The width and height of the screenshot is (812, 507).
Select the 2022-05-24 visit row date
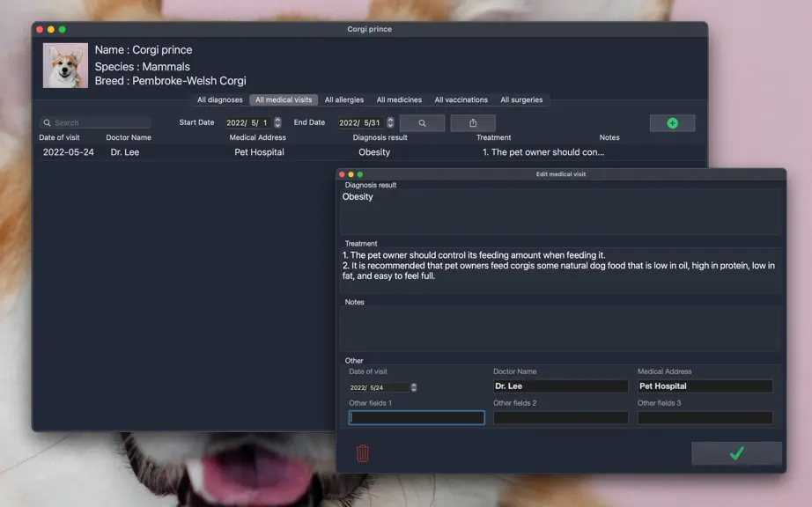coord(69,152)
